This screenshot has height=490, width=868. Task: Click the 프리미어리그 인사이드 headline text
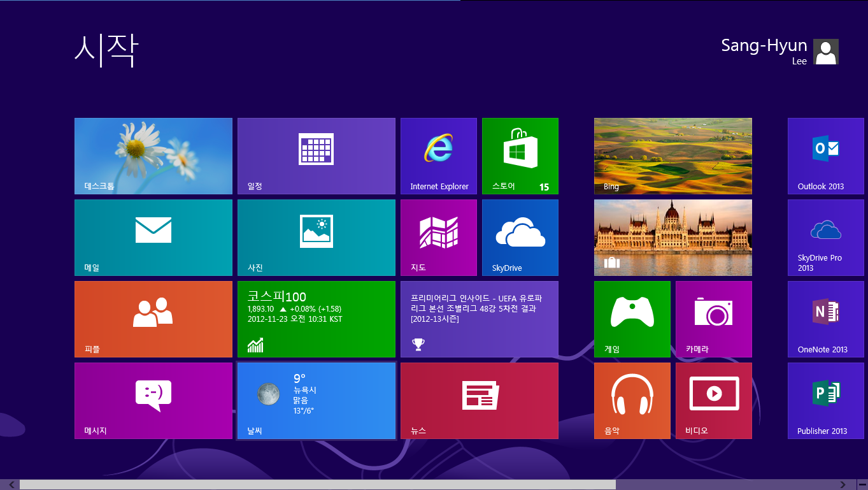point(477,308)
